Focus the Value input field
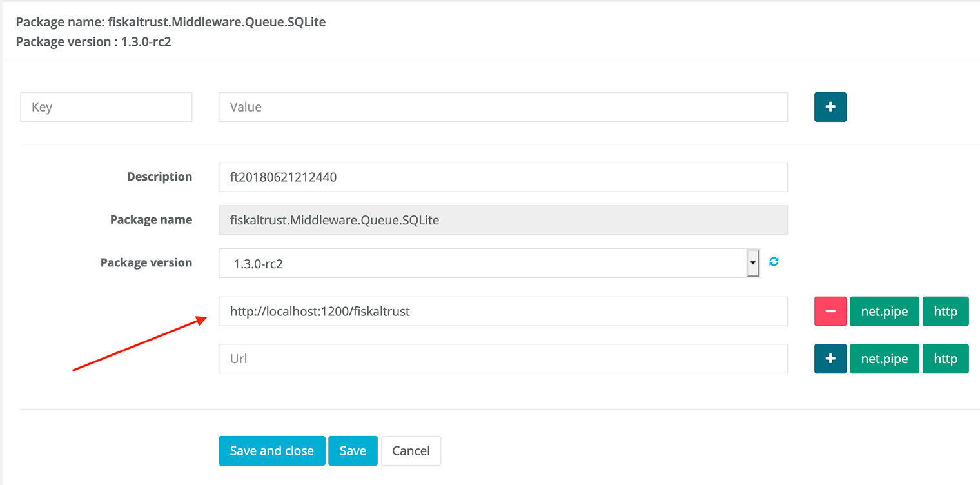 point(503,107)
